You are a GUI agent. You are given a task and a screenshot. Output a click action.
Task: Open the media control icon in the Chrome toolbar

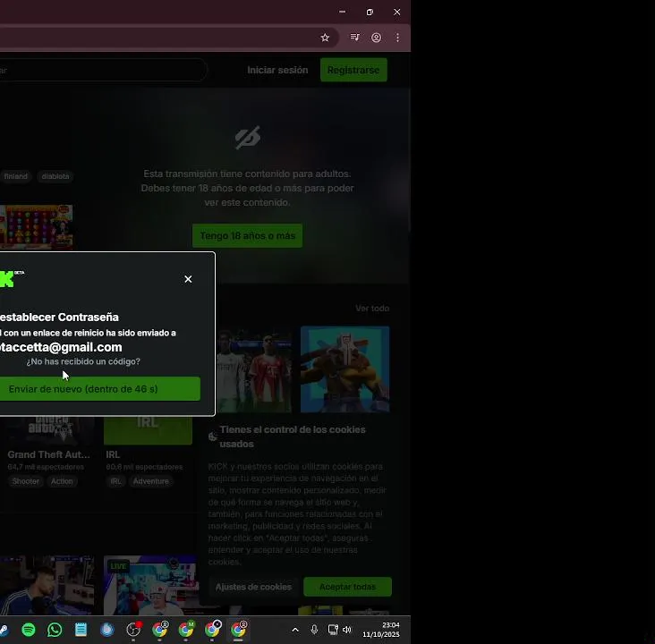point(354,38)
